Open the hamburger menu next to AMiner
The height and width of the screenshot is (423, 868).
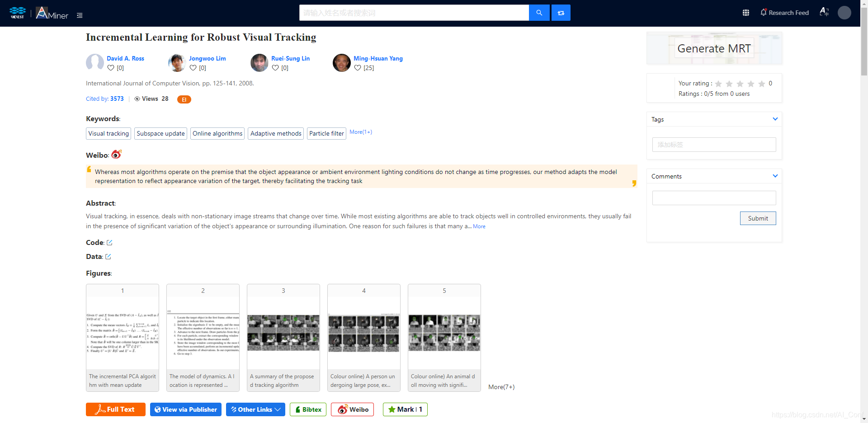pos(80,15)
